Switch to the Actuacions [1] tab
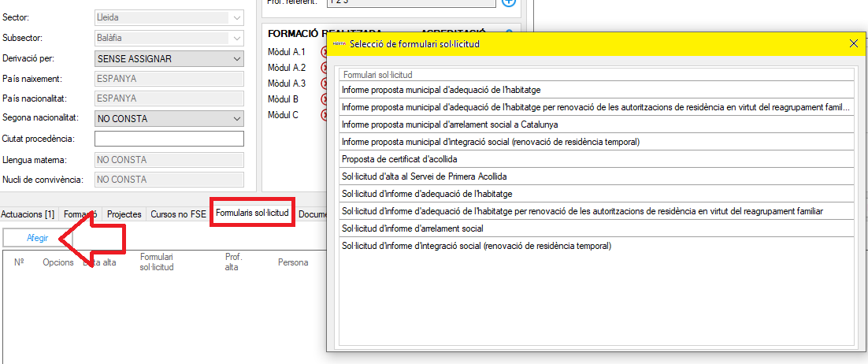Image resolution: width=868 pixels, height=364 pixels. click(28, 214)
